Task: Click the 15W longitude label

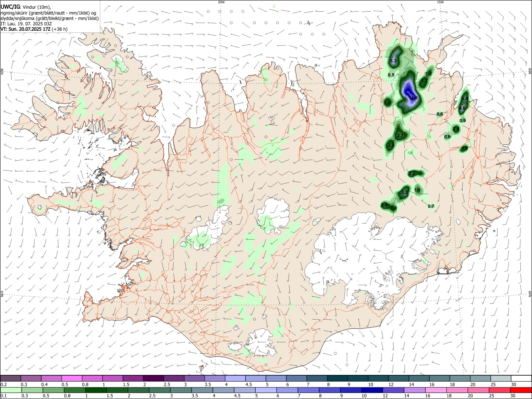Action: pyautogui.click(x=440, y=2)
